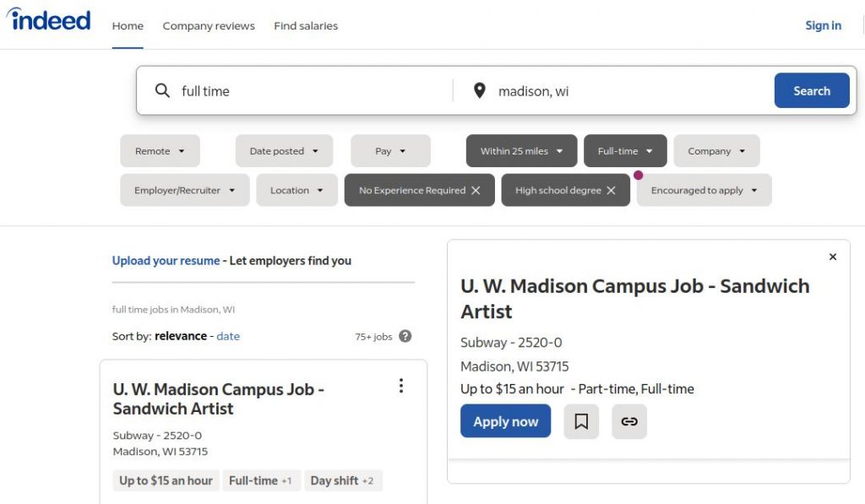Click the Apply now button
This screenshot has width=865, height=504.
[505, 421]
